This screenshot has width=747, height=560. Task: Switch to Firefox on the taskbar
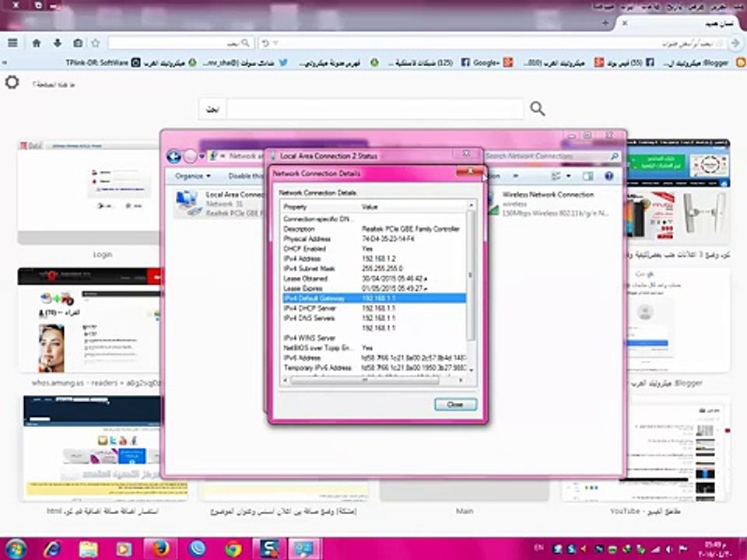[x=160, y=549]
